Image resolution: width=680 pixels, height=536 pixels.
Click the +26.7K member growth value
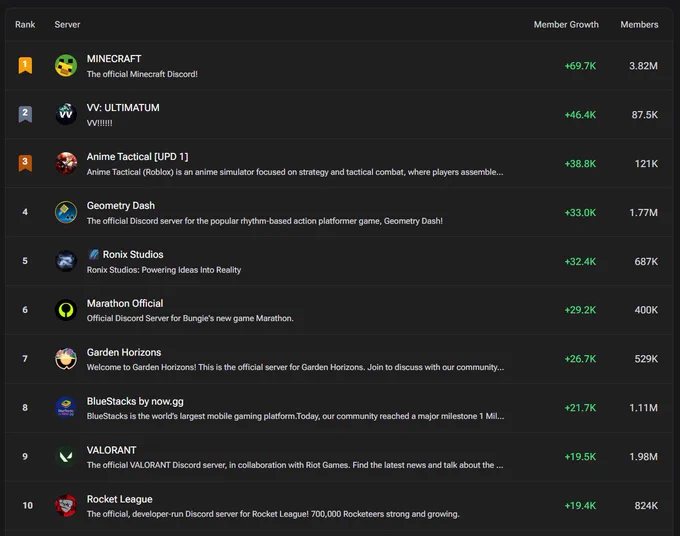click(580, 359)
